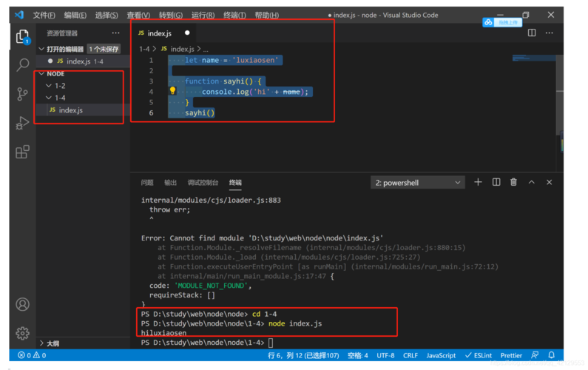The width and height of the screenshot is (588, 370).
Task: Open the Explorer view in activity bar
Action: click(x=22, y=36)
